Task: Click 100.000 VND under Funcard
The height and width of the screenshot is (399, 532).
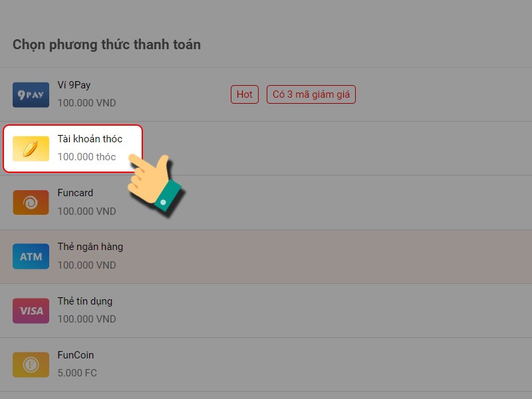Action: click(87, 211)
